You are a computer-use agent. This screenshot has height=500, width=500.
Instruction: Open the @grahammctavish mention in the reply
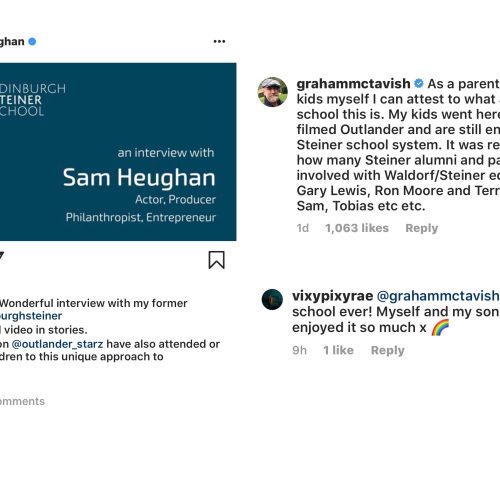point(438,296)
